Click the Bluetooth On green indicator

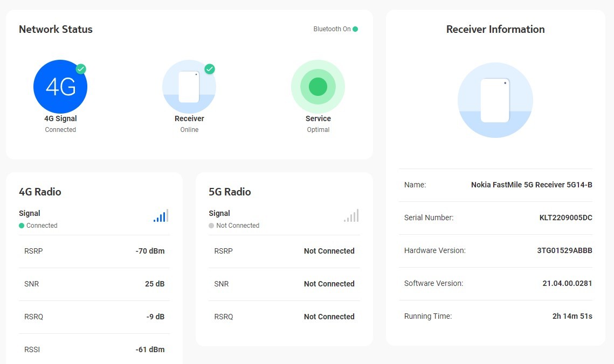355,29
